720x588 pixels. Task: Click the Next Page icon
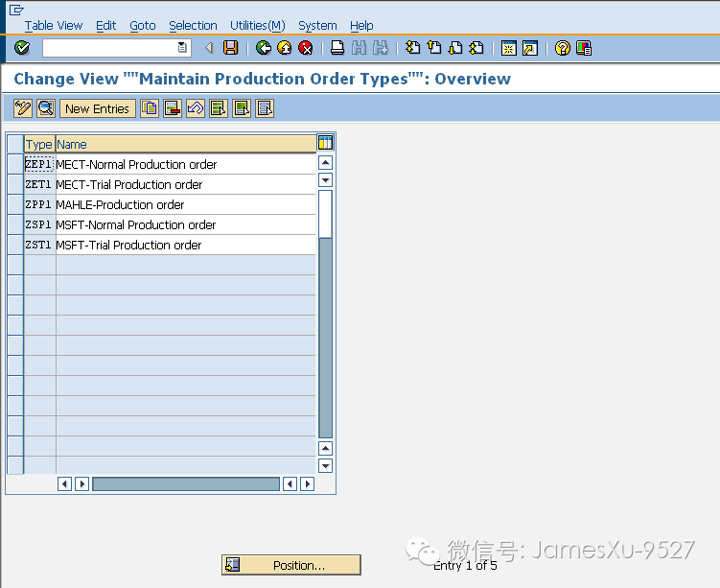[455, 47]
